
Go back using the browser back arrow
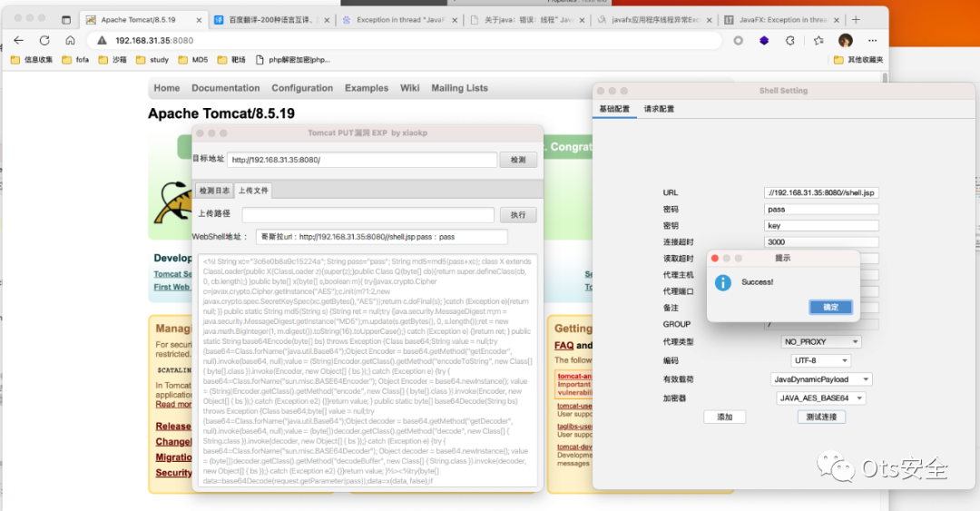click(x=19, y=41)
